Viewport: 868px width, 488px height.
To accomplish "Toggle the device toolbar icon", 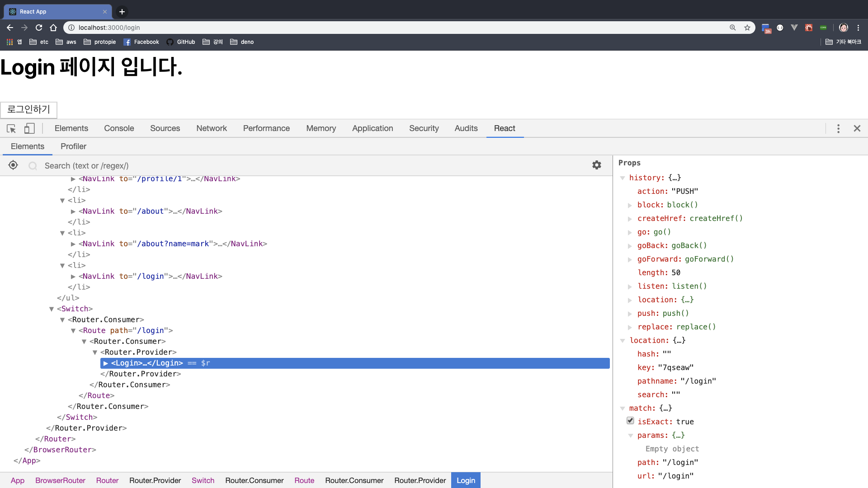I will click(29, 129).
